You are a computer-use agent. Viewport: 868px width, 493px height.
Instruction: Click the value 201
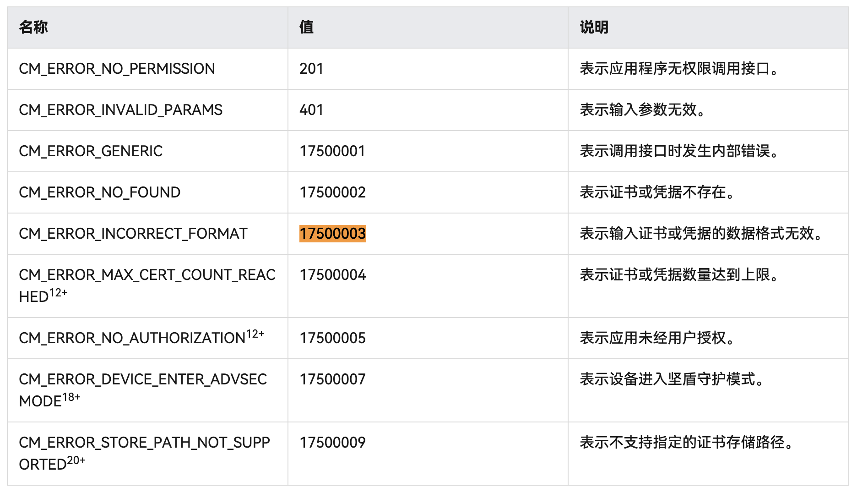311,69
